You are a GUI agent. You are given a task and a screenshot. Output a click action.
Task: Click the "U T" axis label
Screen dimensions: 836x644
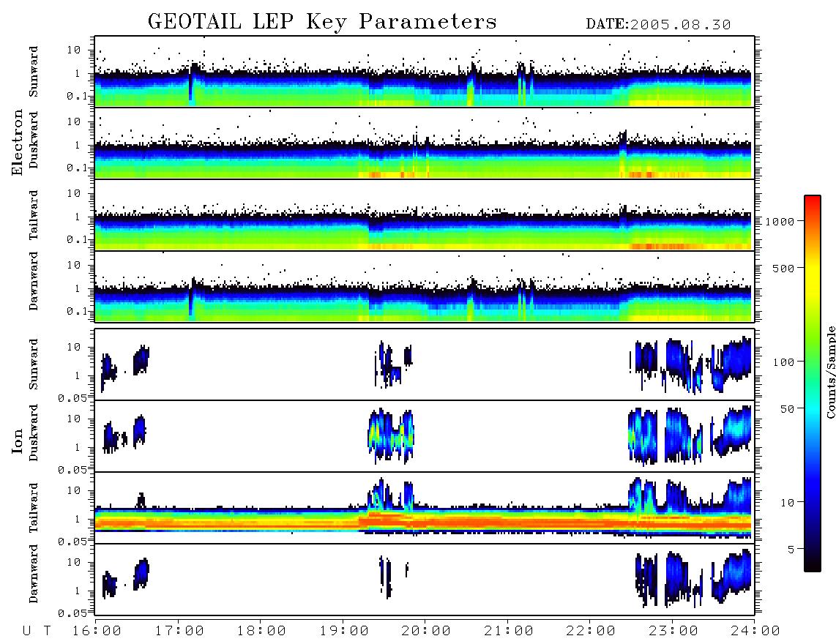(37, 632)
